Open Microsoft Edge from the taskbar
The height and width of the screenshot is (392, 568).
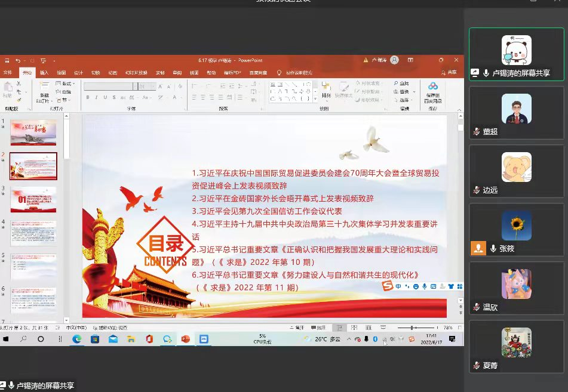(76, 339)
